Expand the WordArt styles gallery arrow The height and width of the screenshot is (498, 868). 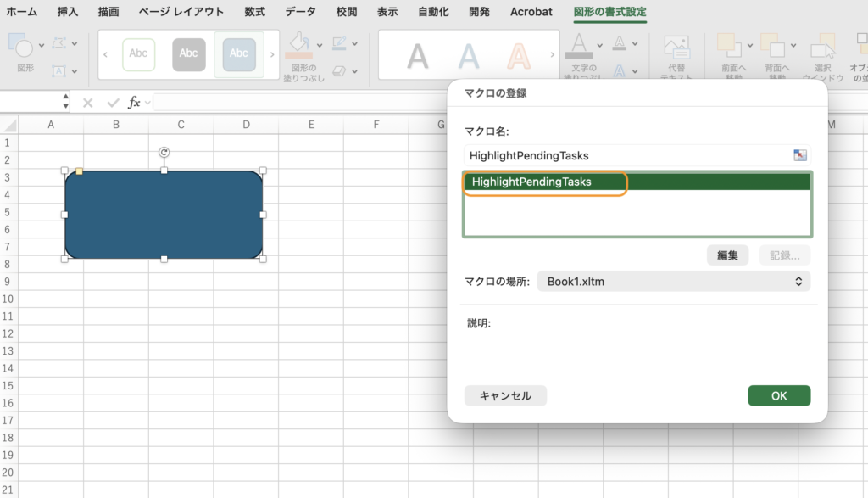[x=552, y=54]
